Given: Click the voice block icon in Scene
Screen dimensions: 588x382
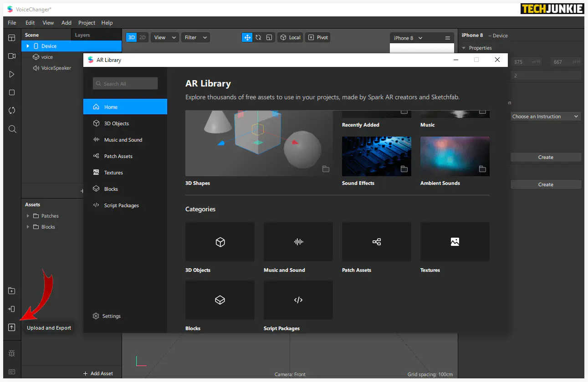Looking at the screenshot, I should click(x=36, y=57).
